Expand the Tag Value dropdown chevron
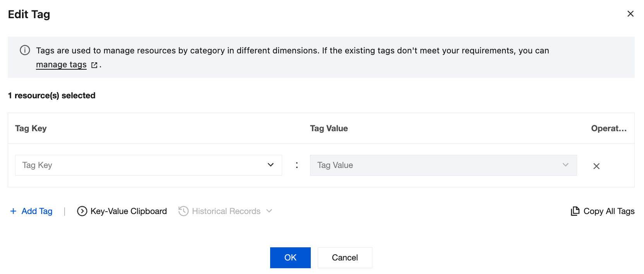This screenshot has width=644, height=274. (x=565, y=165)
